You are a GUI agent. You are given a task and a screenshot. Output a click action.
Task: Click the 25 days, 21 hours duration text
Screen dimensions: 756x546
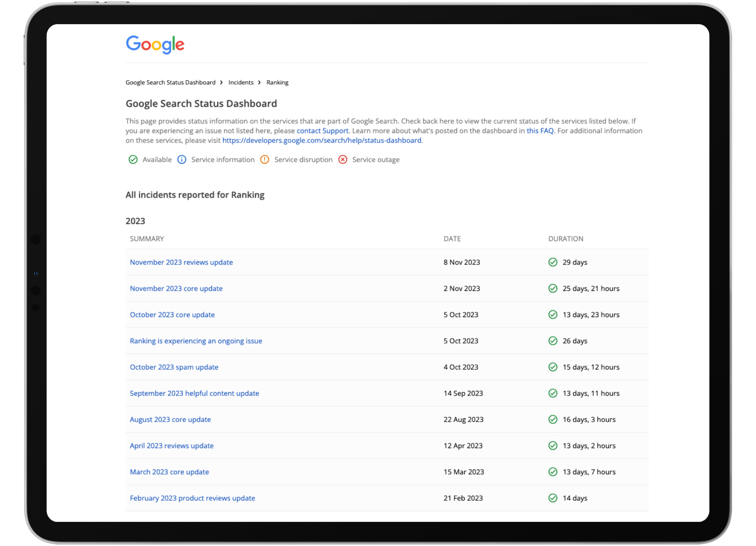pos(591,288)
